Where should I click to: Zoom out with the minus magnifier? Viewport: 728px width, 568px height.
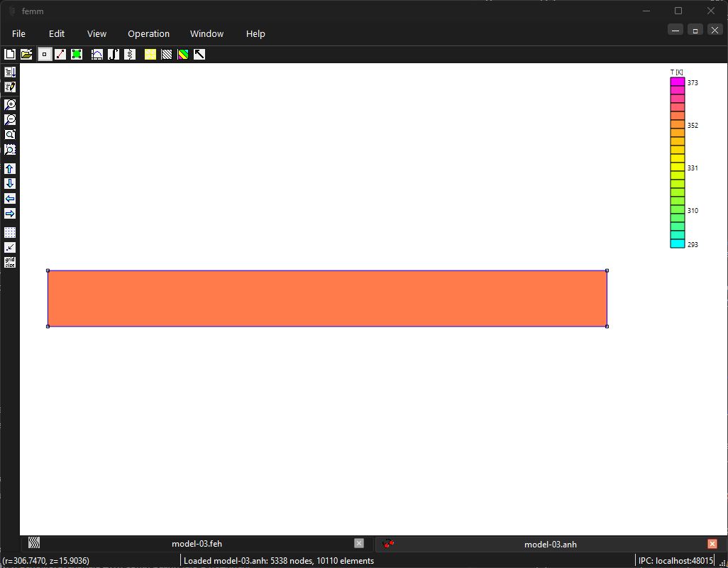point(10,119)
